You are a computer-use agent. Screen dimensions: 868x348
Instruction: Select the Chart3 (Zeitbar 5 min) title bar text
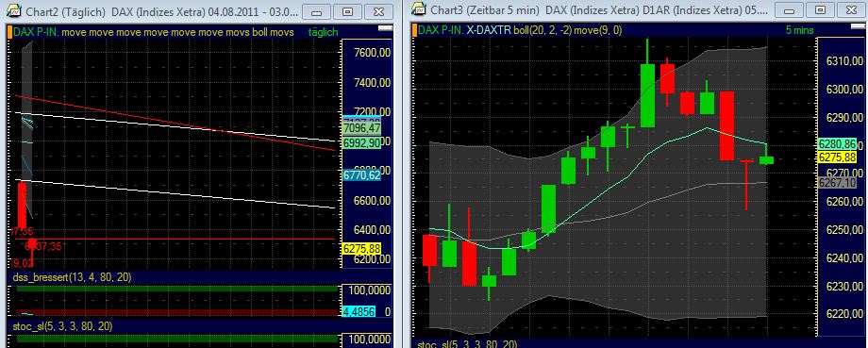(599, 9)
